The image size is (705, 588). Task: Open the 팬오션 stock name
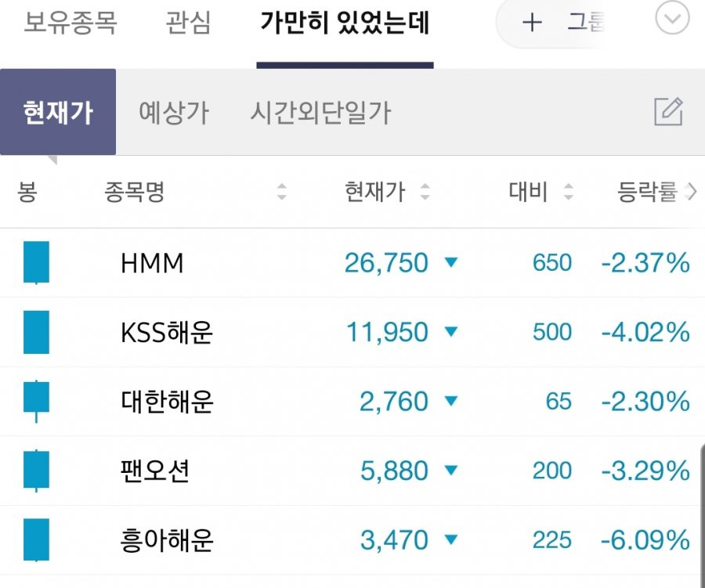click(154, 471)
